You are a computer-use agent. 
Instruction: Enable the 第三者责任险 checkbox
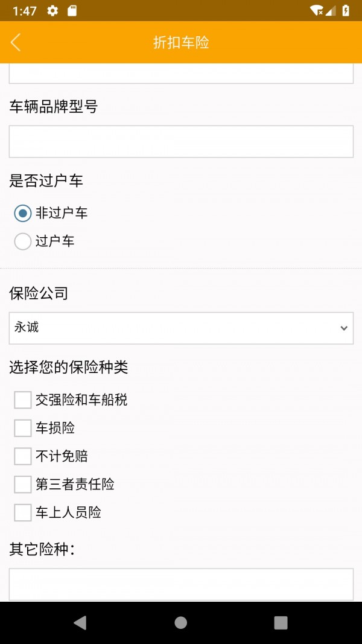point(22,485)
